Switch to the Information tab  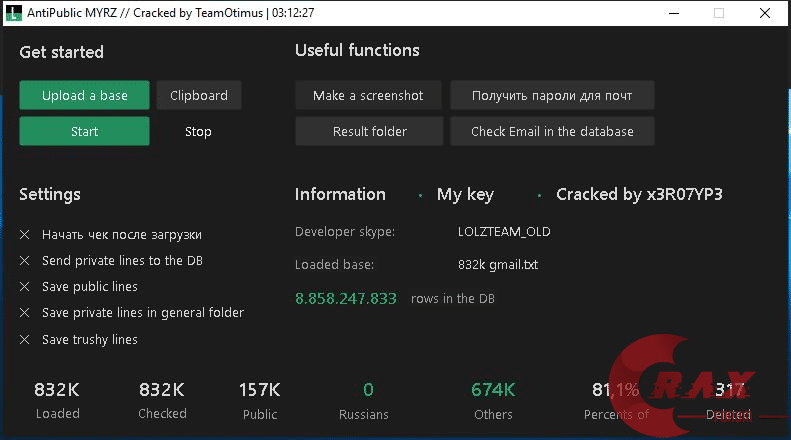point(340,194)
